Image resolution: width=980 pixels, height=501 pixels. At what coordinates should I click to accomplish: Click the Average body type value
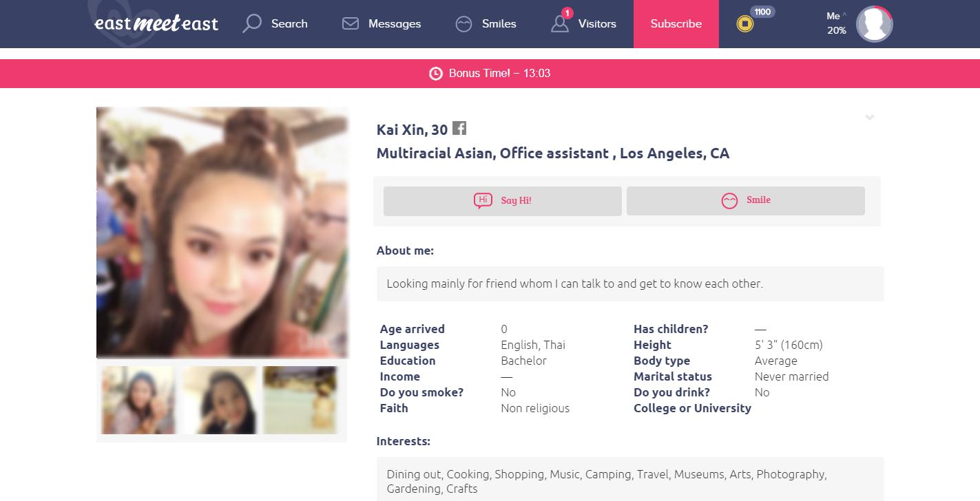point(775,361)
